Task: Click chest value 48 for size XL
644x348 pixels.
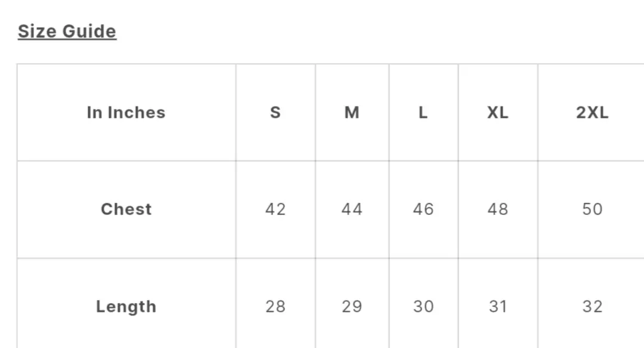Action: coord(498,209)
